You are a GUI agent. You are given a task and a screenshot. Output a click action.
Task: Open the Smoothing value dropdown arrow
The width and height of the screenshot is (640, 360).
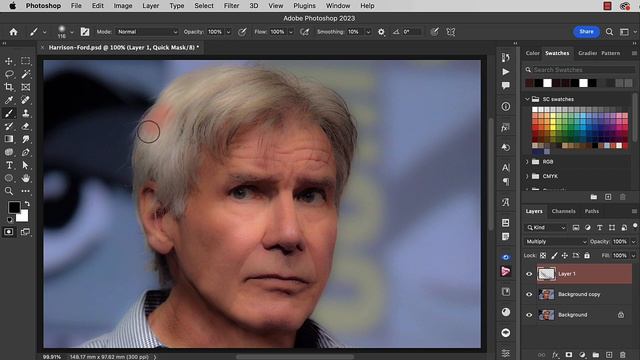[368, 32]
